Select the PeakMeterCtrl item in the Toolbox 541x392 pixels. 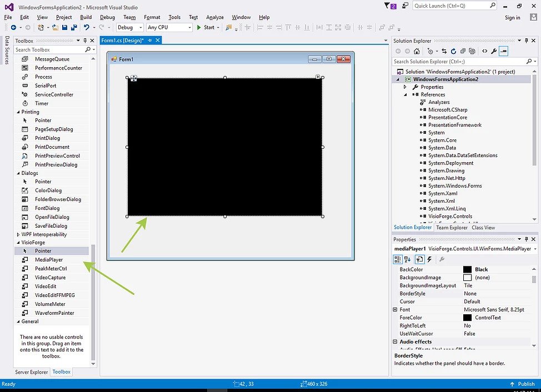[52, 269]
